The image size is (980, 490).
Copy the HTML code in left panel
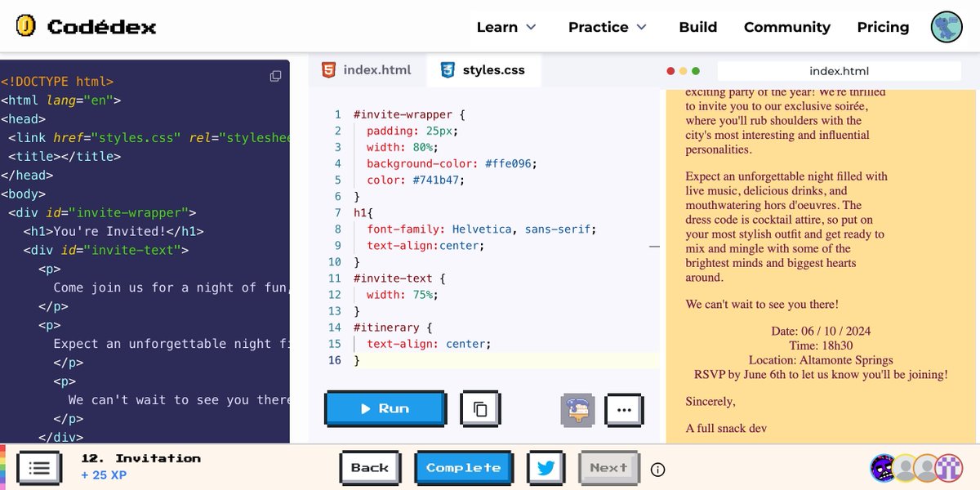pyautogui.click(x=276, y=76)
